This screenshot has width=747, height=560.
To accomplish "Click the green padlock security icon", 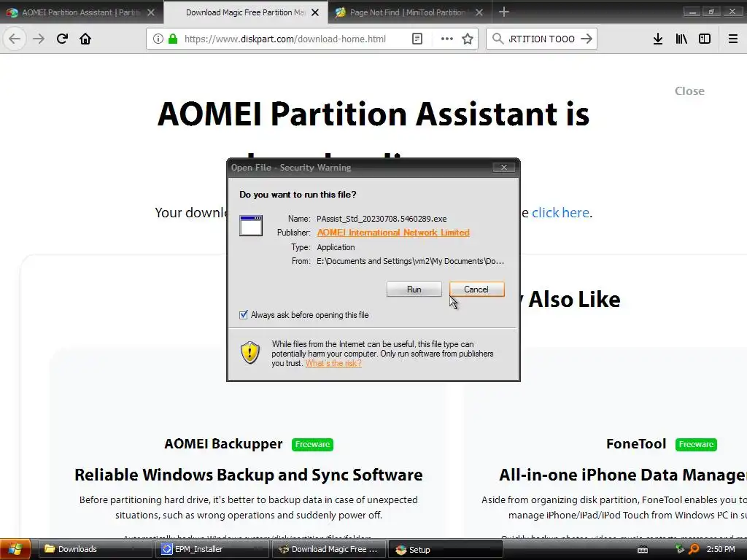I will (x=173, y=39).
